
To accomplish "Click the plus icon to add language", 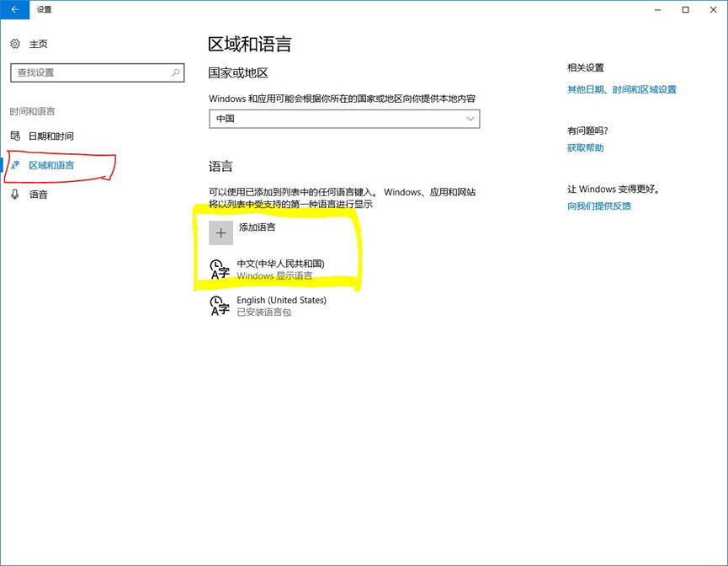I will click(221, 232).
